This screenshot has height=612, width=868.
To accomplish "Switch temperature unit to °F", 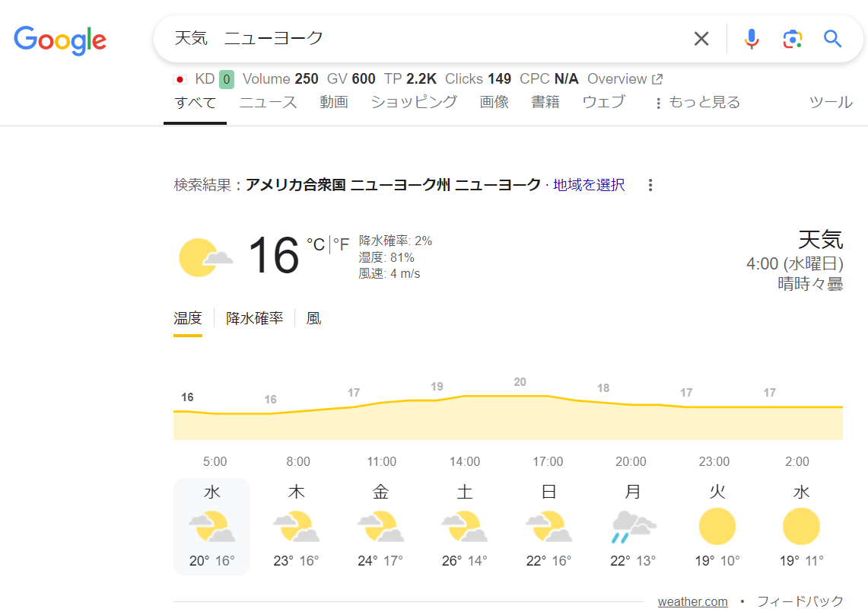I will [341, 244].
